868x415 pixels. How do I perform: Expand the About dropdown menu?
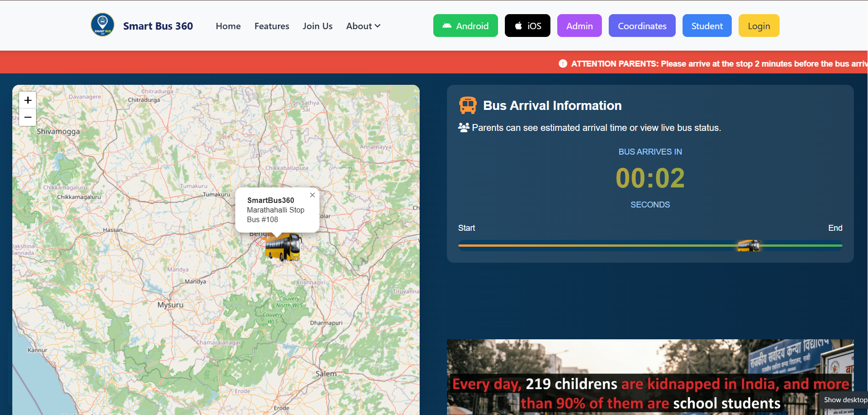[363, 26]
